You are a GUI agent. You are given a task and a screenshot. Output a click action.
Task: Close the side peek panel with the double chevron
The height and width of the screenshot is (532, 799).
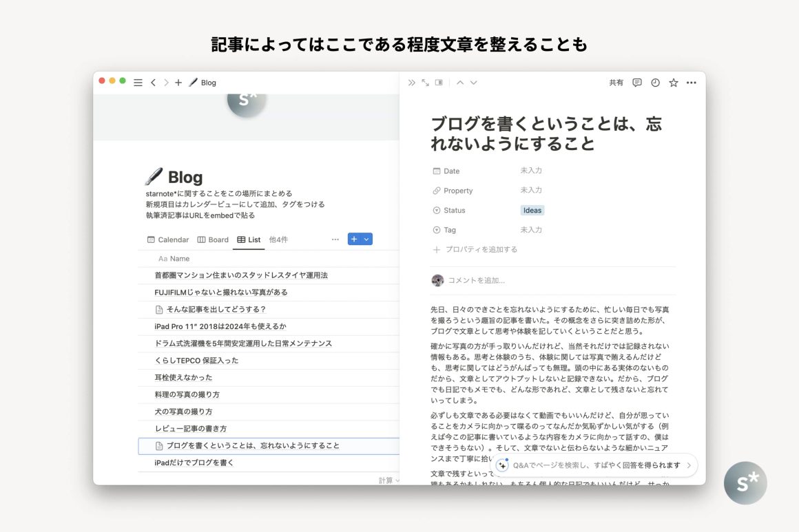[x=412, y=83]
